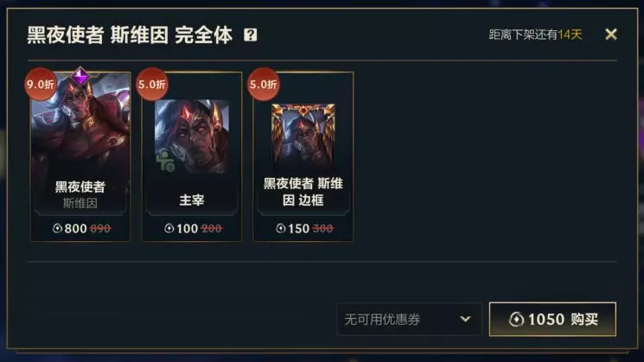Click the 5.0折 badge on border card
Viewport: 644px width, 362px height.
click(264, 84)
